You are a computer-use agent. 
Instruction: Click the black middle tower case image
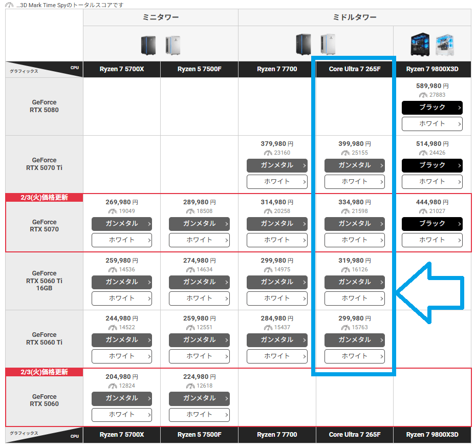[303, 45]
